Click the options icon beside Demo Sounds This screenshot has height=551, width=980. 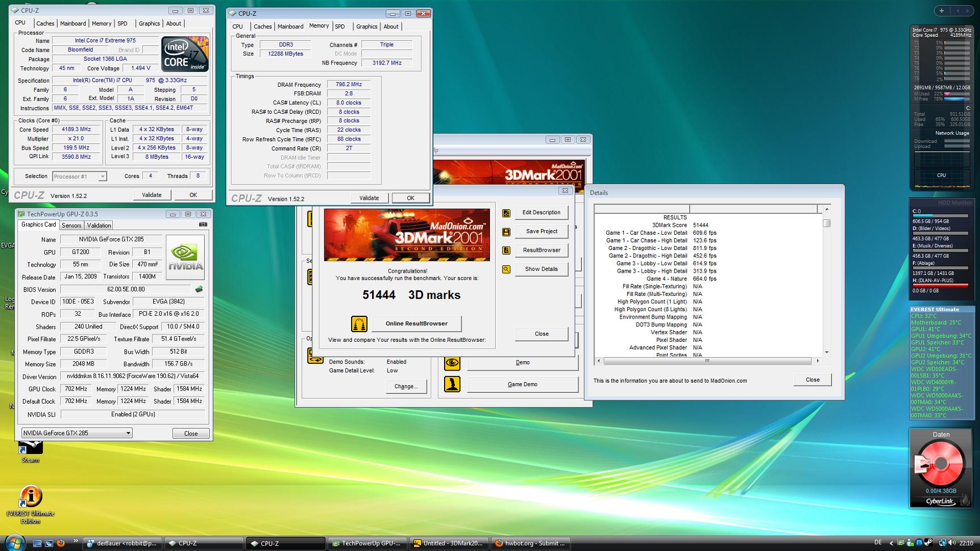point(315,356)
